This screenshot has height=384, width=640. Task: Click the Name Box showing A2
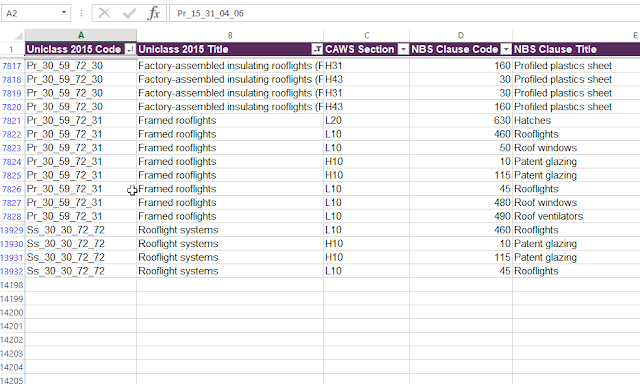click(31, 13)
